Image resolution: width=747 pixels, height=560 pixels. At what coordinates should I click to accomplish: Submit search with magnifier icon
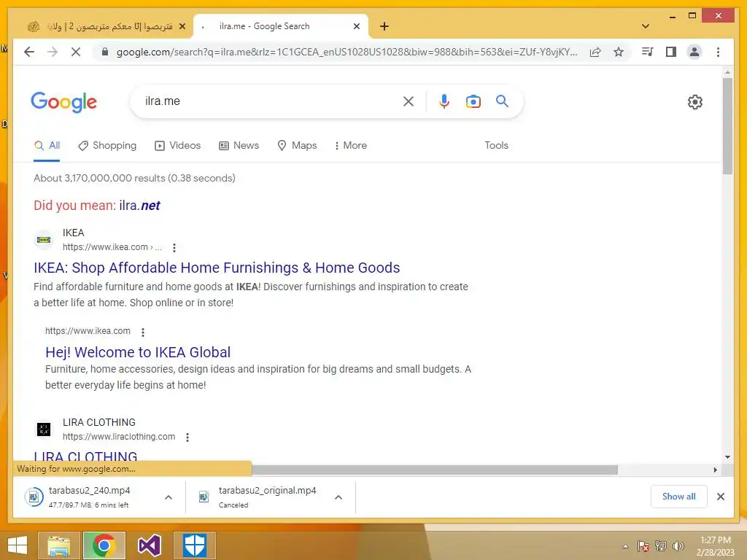click(502, 101)
